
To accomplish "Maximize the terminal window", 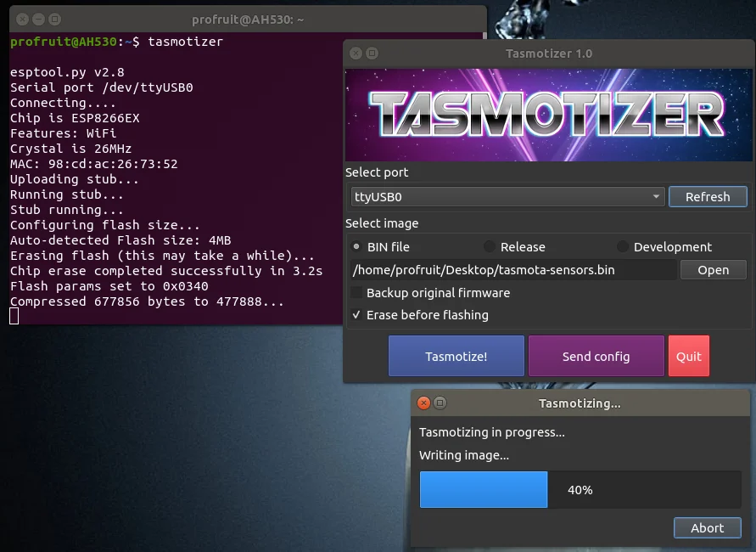I will tap(55, 20).
